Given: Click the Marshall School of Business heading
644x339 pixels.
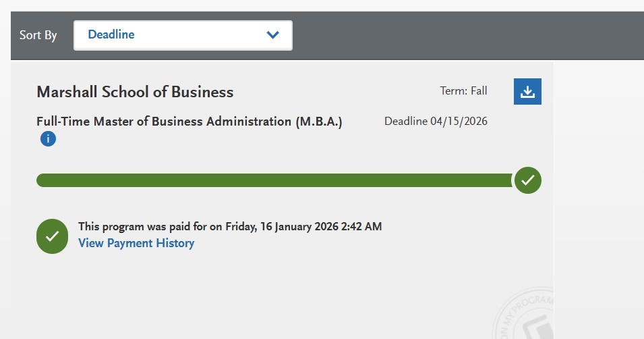Looking at the screenshot, I should [x=135, y=92].
